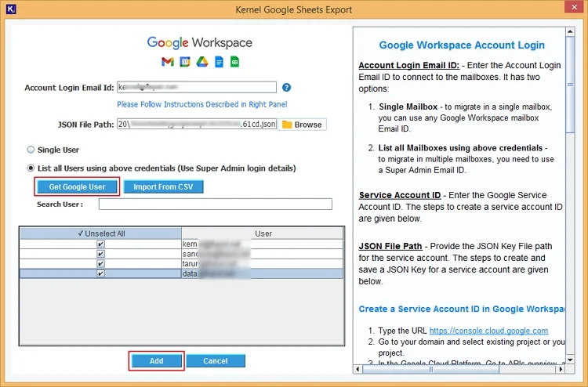Click the Google Drive icon

tap(201, 62)
